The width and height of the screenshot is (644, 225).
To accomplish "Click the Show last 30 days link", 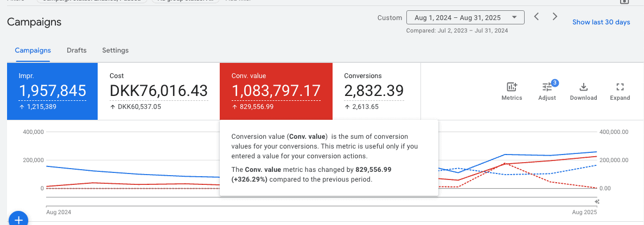I will pos(601,22).
